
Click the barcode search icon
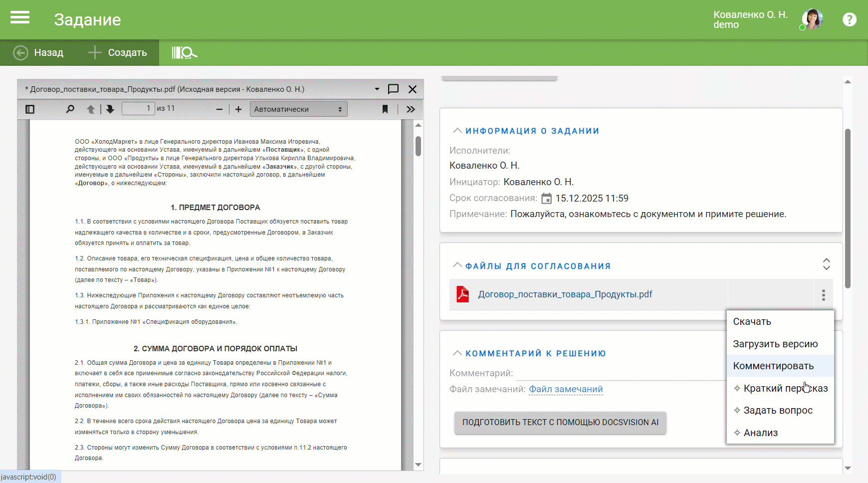click(184, 52)
